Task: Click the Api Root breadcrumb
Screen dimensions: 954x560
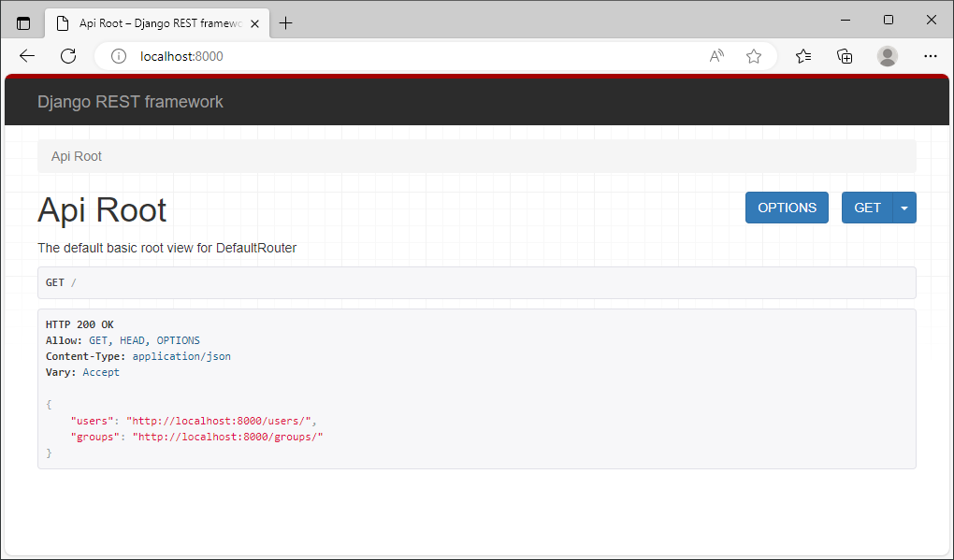Action: point(76,156)
